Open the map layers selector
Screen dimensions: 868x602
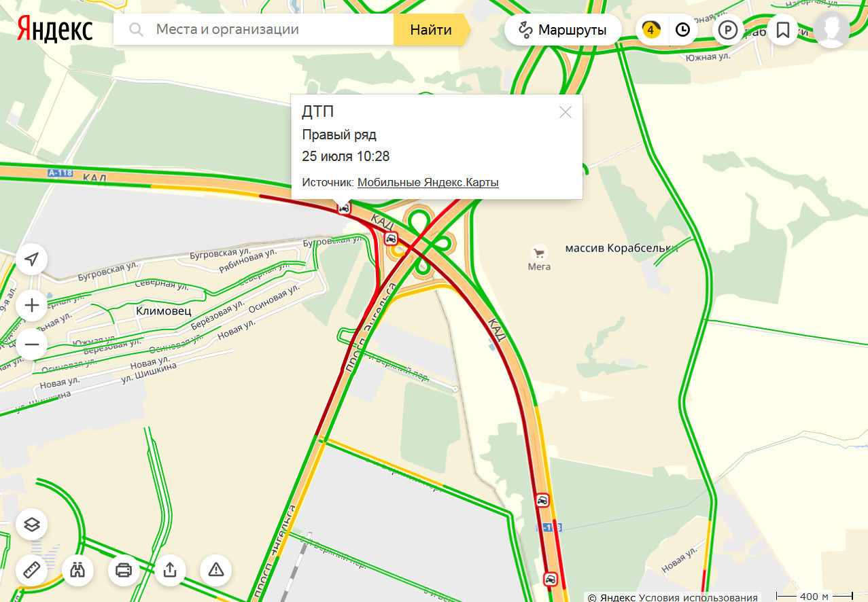[x=31, y=525]
